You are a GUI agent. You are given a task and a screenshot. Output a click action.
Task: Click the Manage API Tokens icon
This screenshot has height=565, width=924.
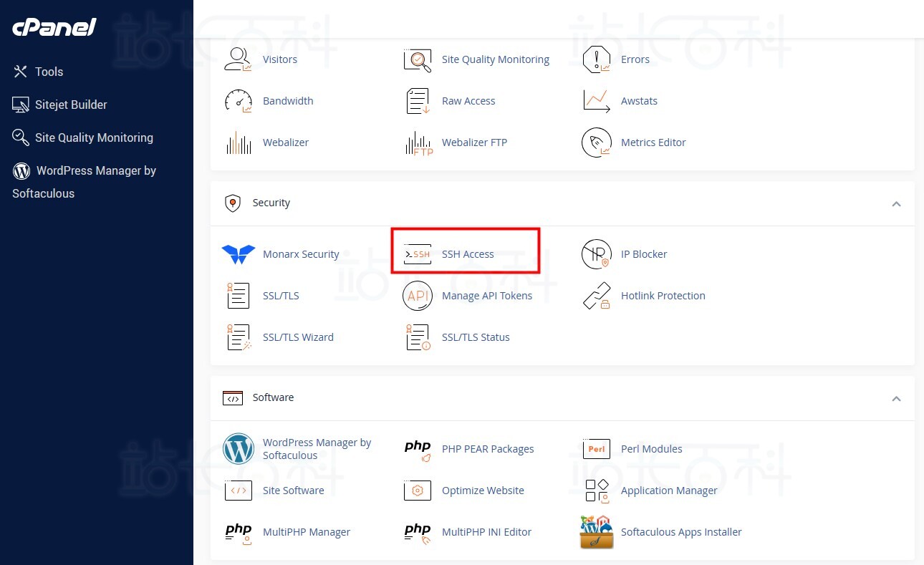[x=418, y=296]
